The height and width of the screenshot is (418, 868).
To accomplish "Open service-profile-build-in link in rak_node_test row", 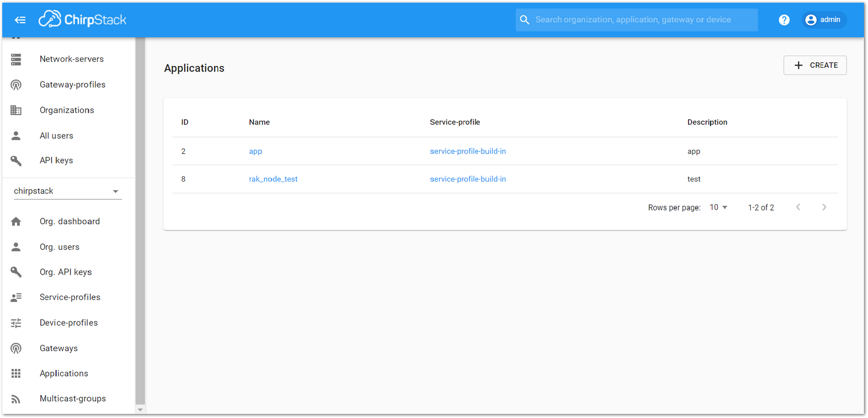I will pos(468,179).
